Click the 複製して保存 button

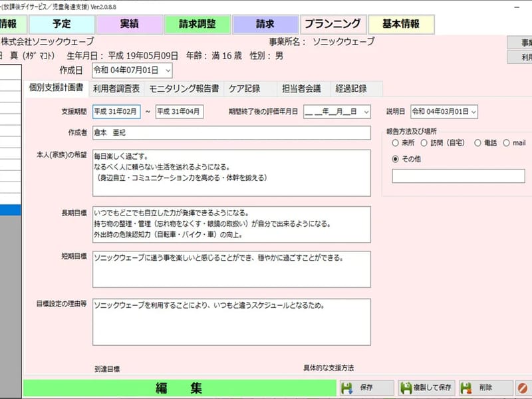(426, 388)
